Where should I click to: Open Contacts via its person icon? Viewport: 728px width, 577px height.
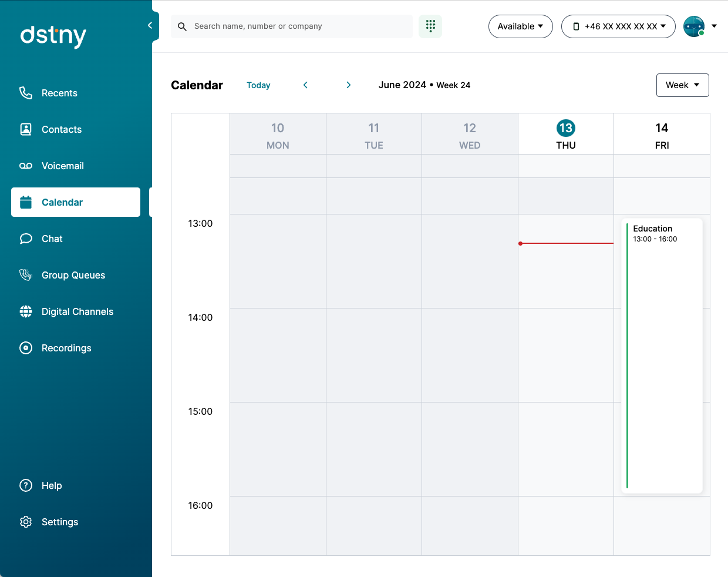26,129
